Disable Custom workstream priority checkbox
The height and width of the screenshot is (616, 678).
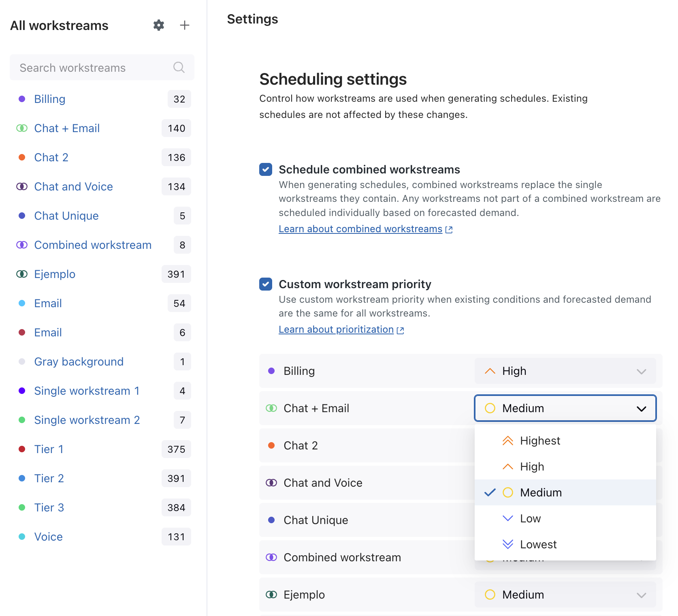click(x=266, y=284)
